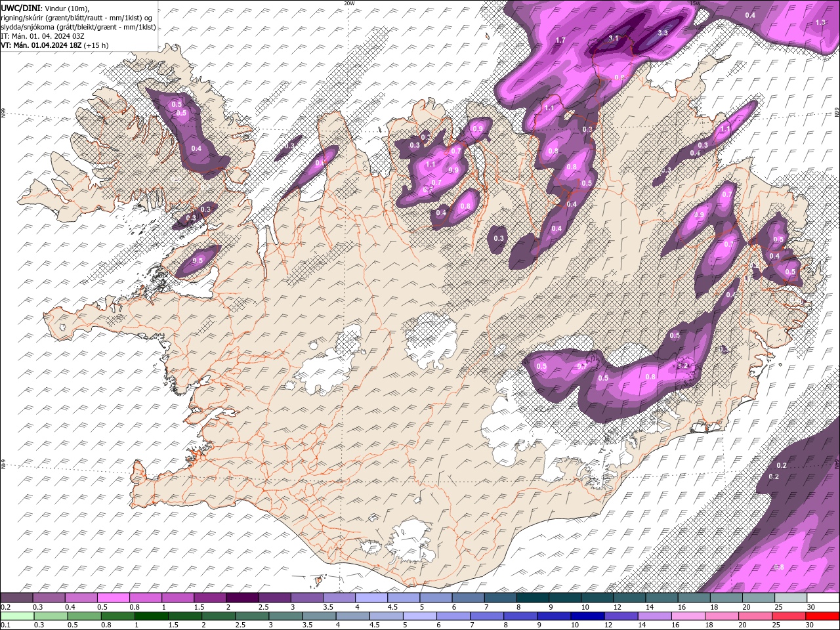Pick the bright pink top-row swatch labeled 0.5
840x630 pixels.
(113, 598)
